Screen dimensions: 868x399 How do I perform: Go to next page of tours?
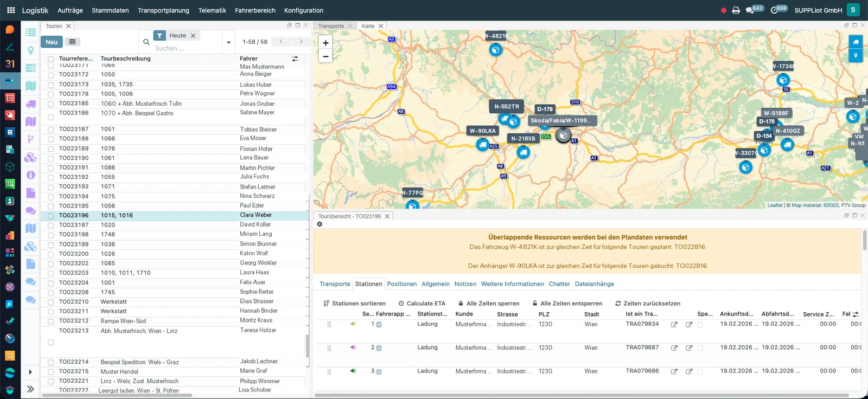pyautogui.click(x=301, y=42)
